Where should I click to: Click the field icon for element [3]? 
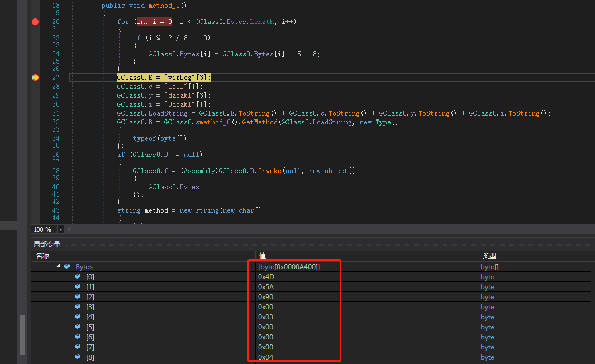click(78, 306)
